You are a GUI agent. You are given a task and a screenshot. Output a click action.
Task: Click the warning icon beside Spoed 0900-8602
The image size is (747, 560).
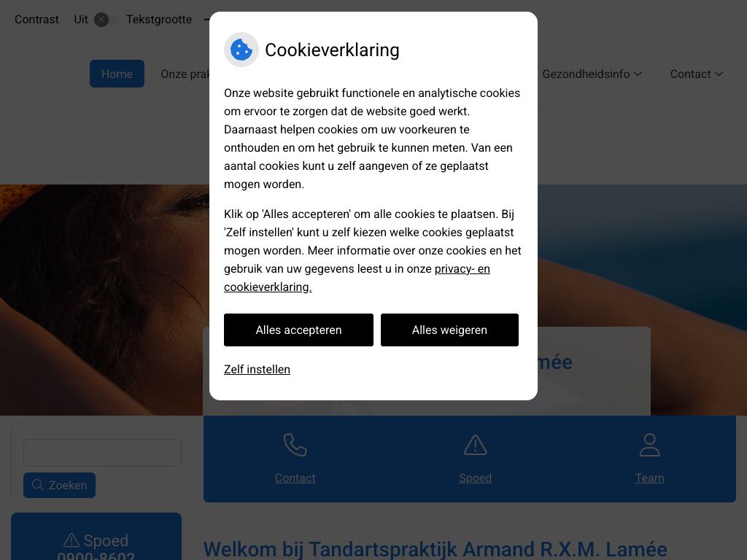tap(71, 540)
